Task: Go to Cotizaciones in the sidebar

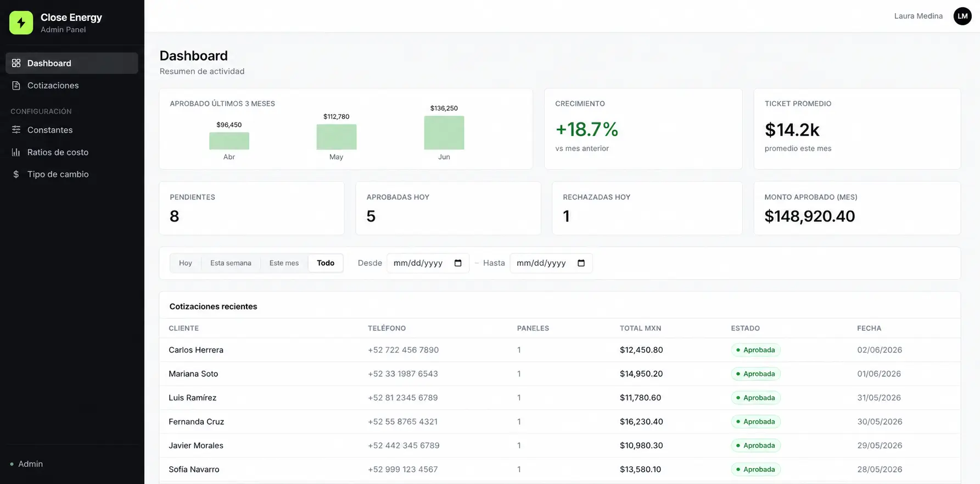Action: tap(72, 85)
